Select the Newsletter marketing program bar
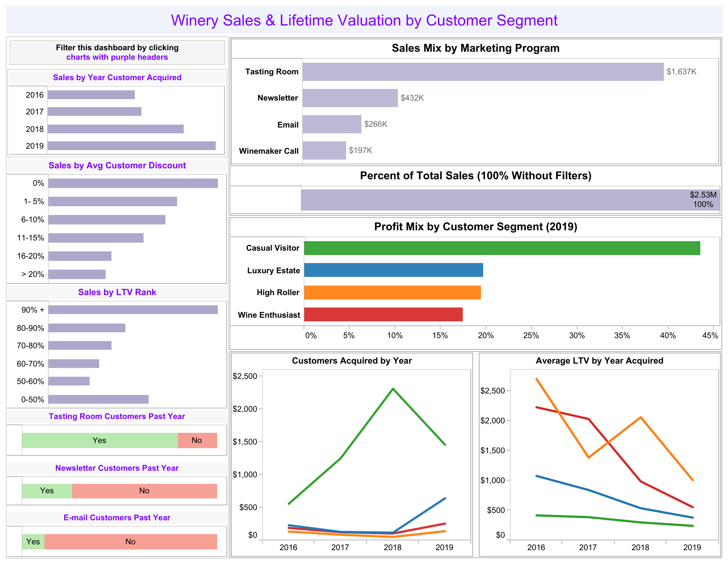Viewport: 728px width, 564px height. click(350, 98)
